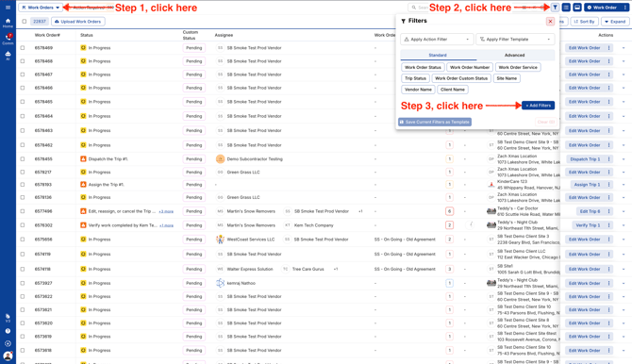Click WestCoast Services LLC vendor logo
Viewport: 632px width, 364px height.
[220, 239]
